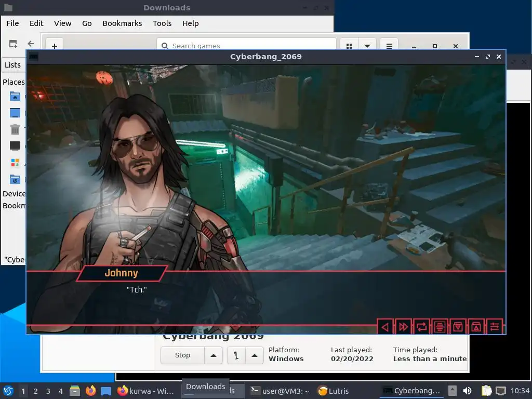Viewport: 532px width, 399px height.
Task: Open the Home folder icon in Places
Action: pyautogui.click(x=15, y=97)
